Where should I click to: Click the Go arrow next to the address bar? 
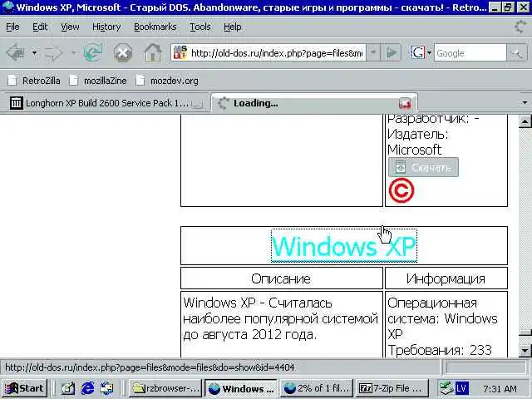click(x=392, y=52)
